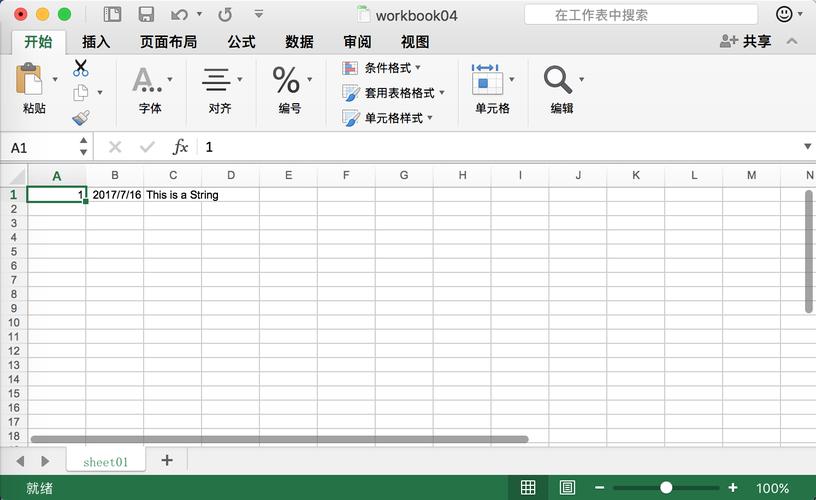Open Cell Styles (单元格样式) dropdown
Screen dimensions: 816x500
click(388, 118)
